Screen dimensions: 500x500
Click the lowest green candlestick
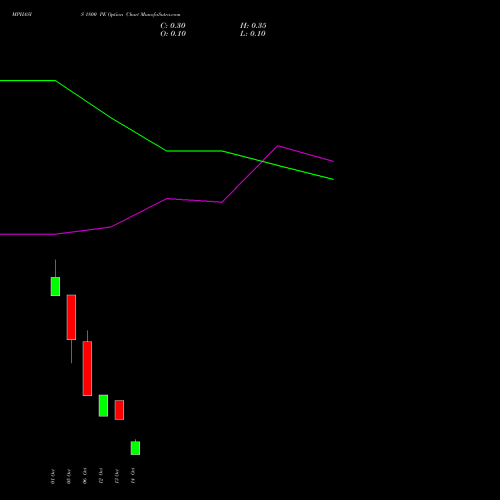pos(135,448)
